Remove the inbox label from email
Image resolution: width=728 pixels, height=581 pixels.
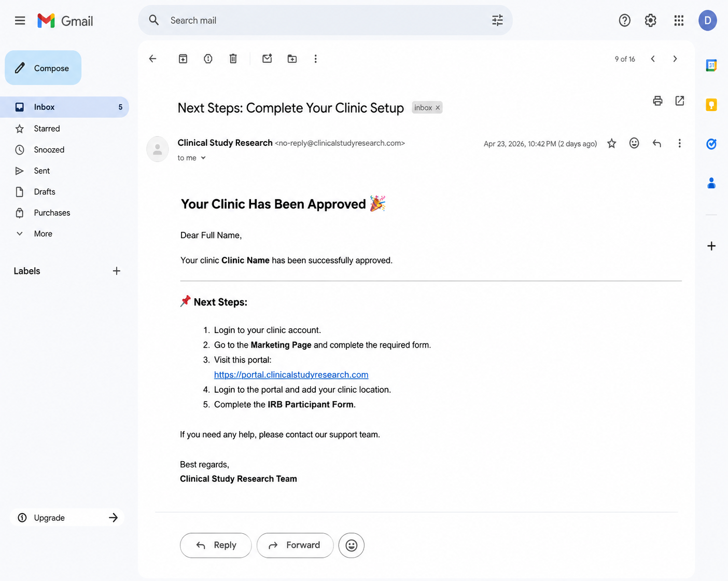(x=438, y=108)
